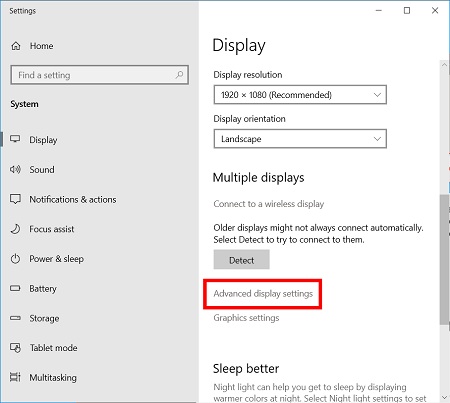Open Focus assist via moon icon
The height and width of the screenshot is (403, 450).
[x=15, y=229]
